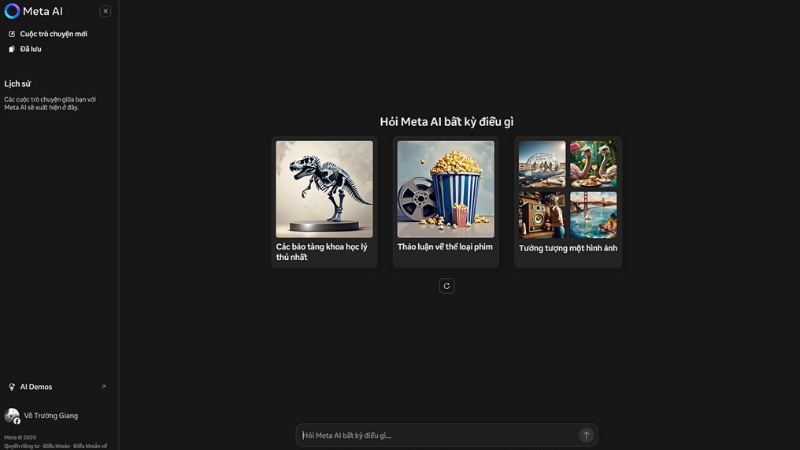Select 'Thảo luận về thể loại phim' suggestion

(445, 247)
